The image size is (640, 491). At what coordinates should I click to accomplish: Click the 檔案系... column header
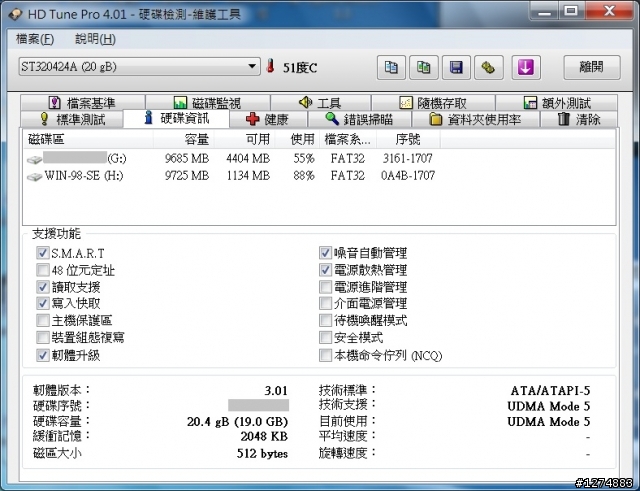[348, 140]
